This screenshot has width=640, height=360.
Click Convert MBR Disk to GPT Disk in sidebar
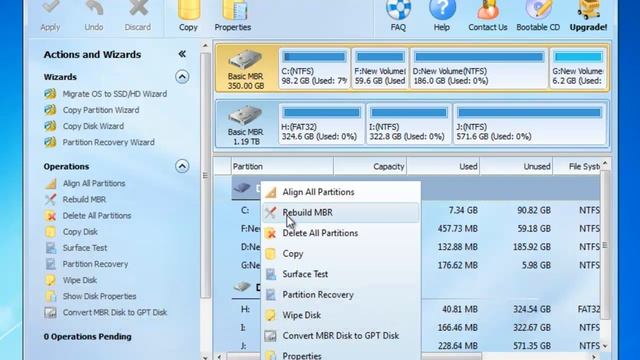coord(106,313)
